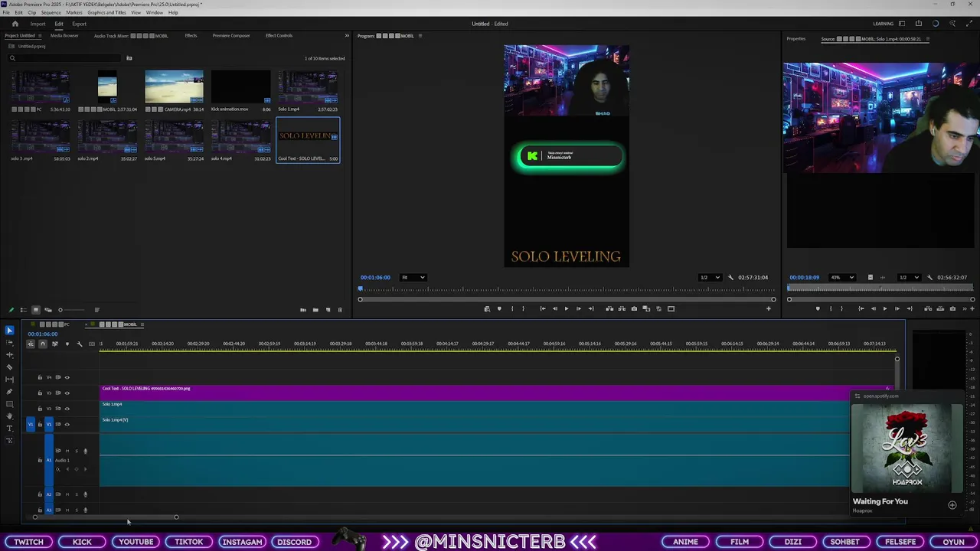Screen dimensions: 980x551
Task: Click the Spotify widget add-to-library plus icon
Action: click(952, 505)
